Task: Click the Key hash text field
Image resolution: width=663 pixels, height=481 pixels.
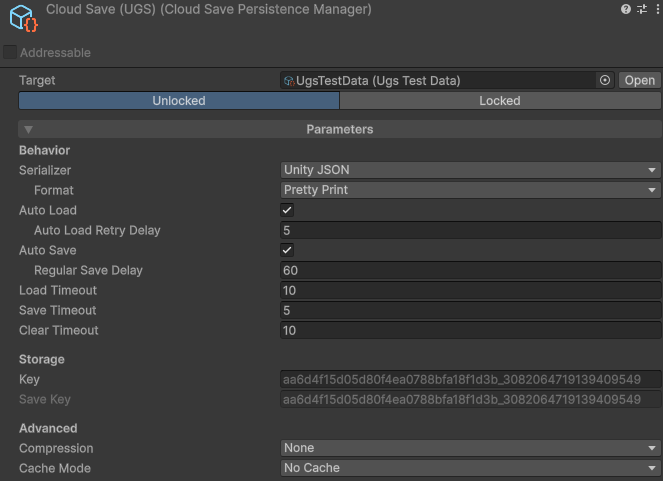Action: pos(470,380)
